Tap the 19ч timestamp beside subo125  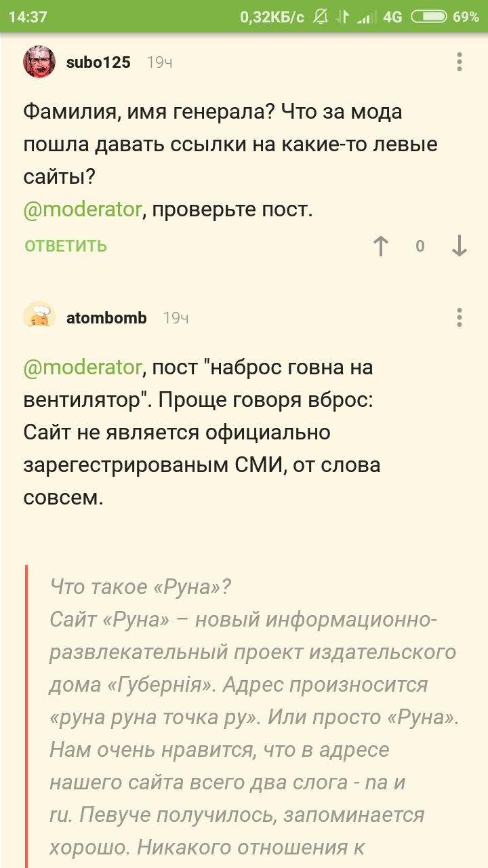[159, 62]
